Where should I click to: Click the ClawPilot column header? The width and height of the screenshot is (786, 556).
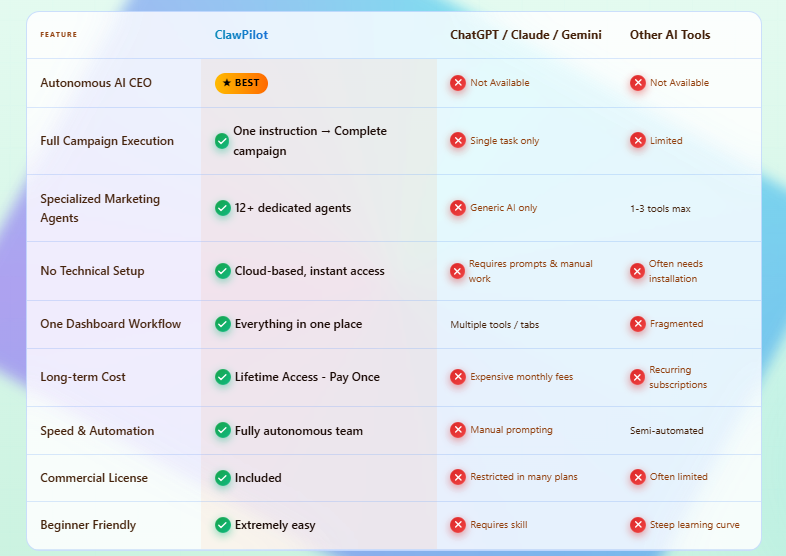[241, 35]
